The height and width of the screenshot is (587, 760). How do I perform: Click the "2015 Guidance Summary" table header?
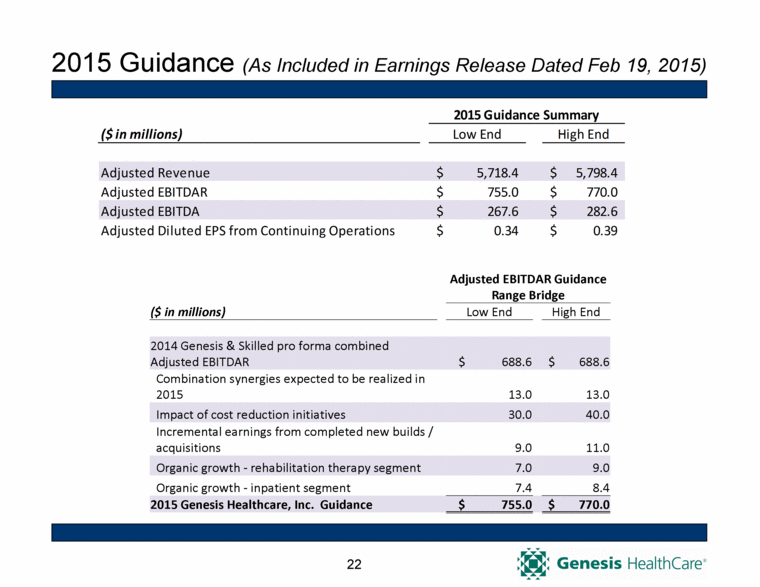528,114
